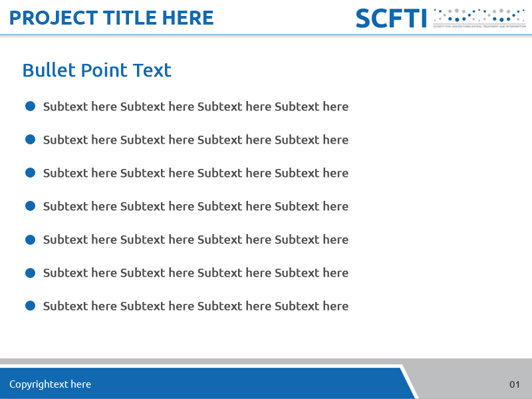Click the fourth blue bullet dot
The width and height of the screenshot is (532, 399).
[30, 206]
